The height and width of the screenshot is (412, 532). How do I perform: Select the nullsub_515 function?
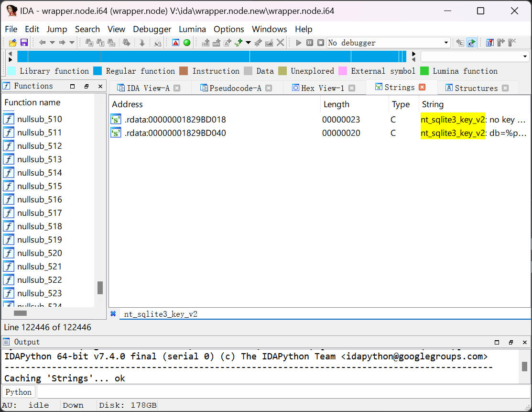coord(39,186)
